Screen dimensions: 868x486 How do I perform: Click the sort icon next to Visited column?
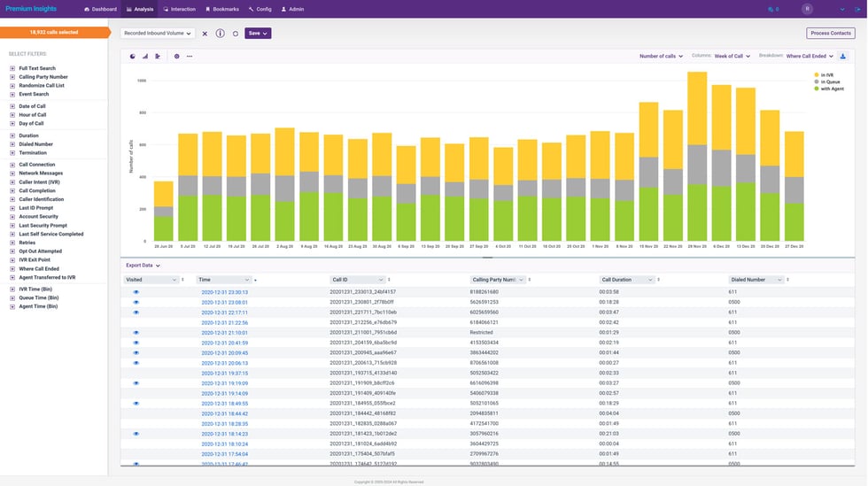click(182, 280)
